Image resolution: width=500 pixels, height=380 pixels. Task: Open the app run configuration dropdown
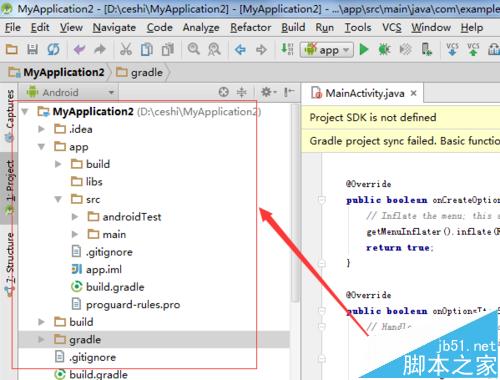pyautogui.click(x=327, y=50)
